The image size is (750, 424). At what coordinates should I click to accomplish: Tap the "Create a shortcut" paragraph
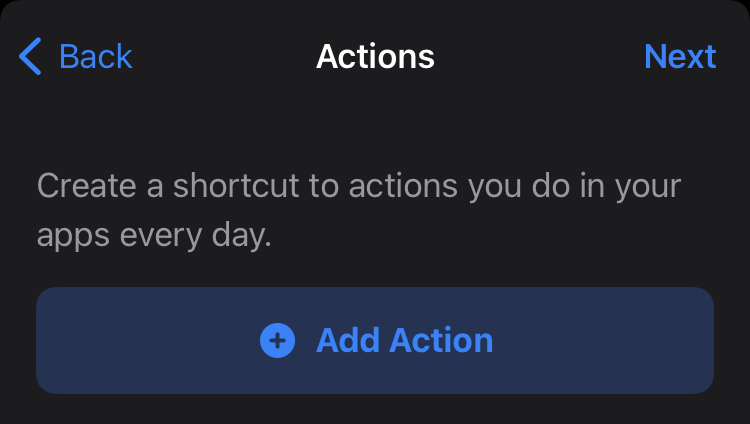360,212
